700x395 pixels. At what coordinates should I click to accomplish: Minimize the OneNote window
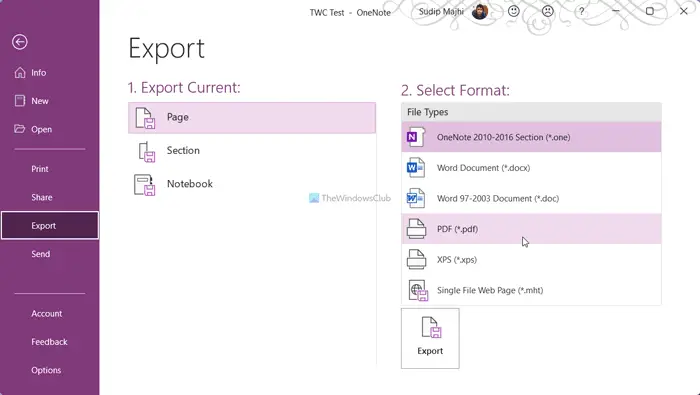[616, 11]
